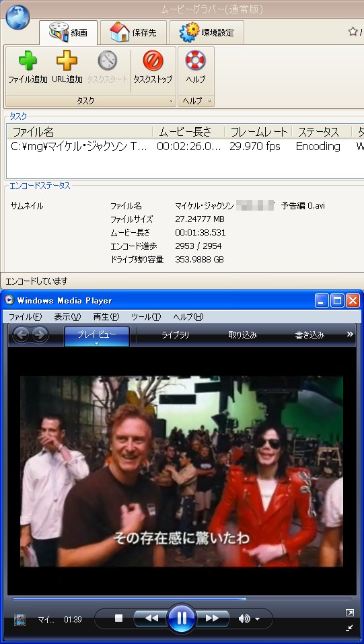The width and height of the screenshot is (364, 644).
Task: Click the rewind previous button
Action: [x=151, y=618]
